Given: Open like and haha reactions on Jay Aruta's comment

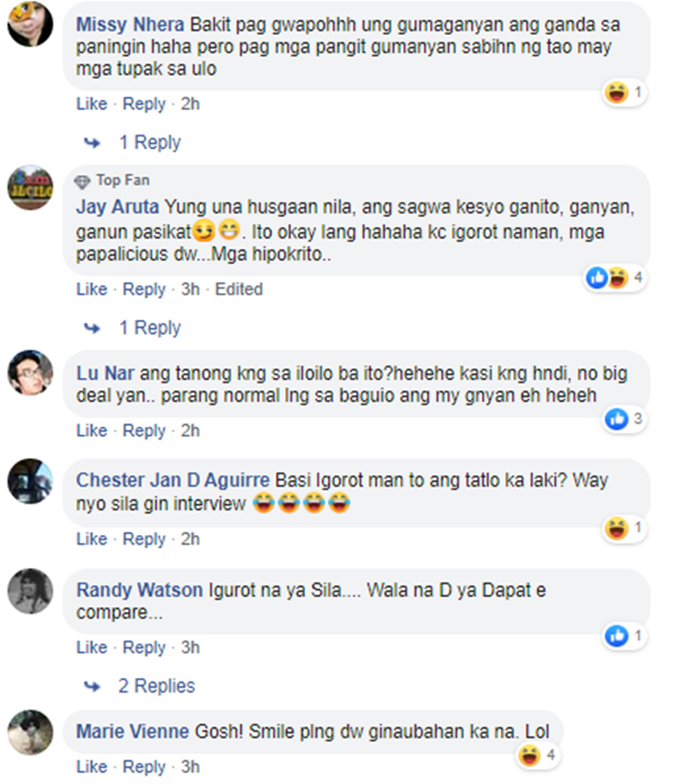Looking at the screenshot, I should point(615,278).
